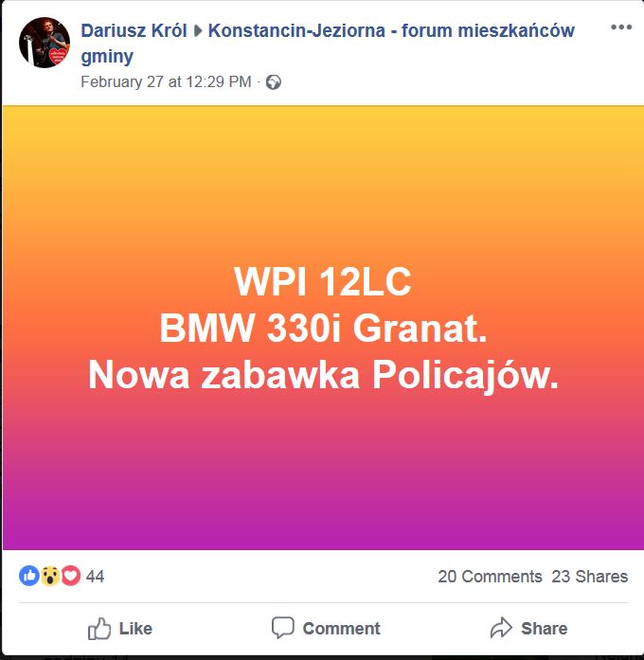The width and height of the screenshot is (644, 660).
Task: Click the thumbs-up outline Like icon
Action: (99, 629)
